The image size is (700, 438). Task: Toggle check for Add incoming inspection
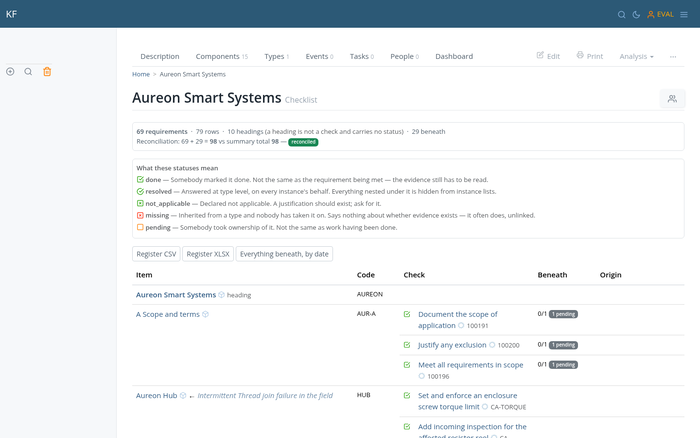(x=407, y=427)
